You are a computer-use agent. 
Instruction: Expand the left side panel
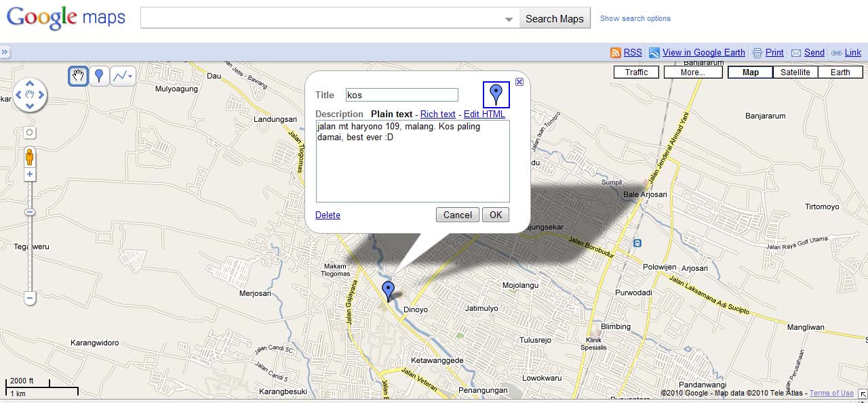(x=4, y=52)
